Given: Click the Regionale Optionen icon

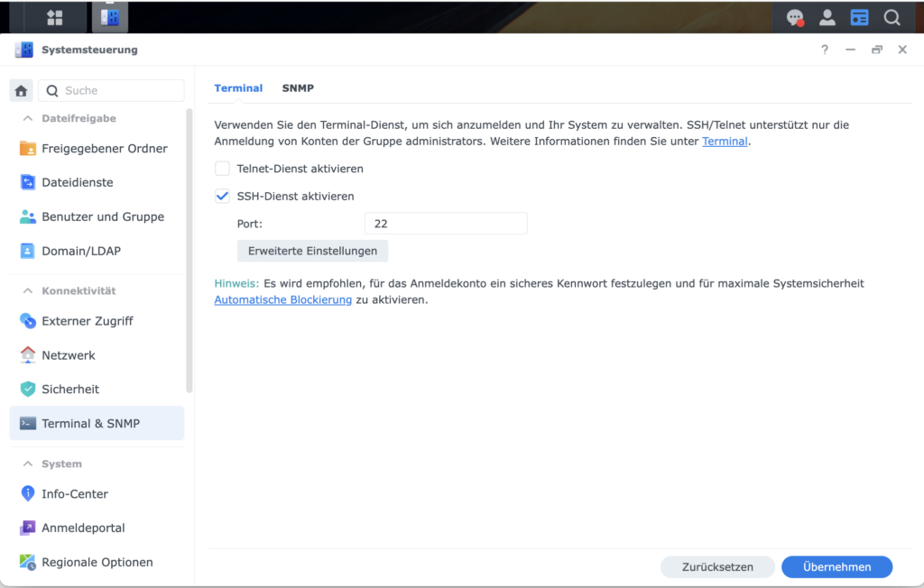Looking at the screenshot, I should [28, 562].
